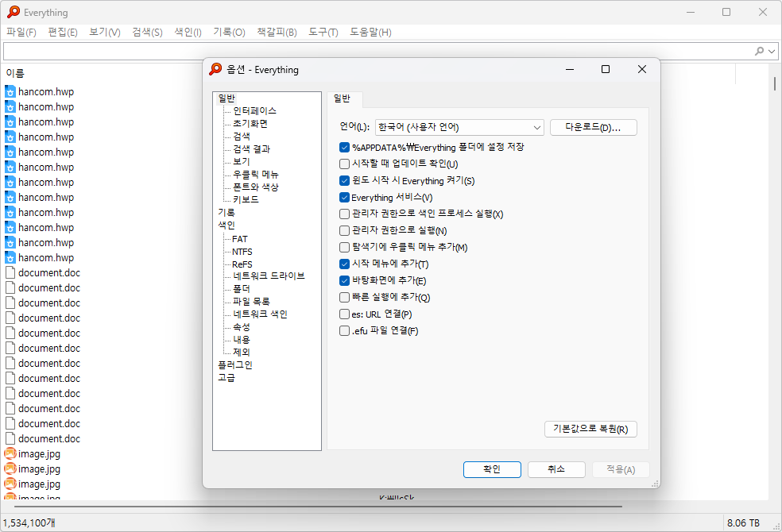Select 파일 목록 in the options tree
The image size is (782, 532).
tap(251, 302)
